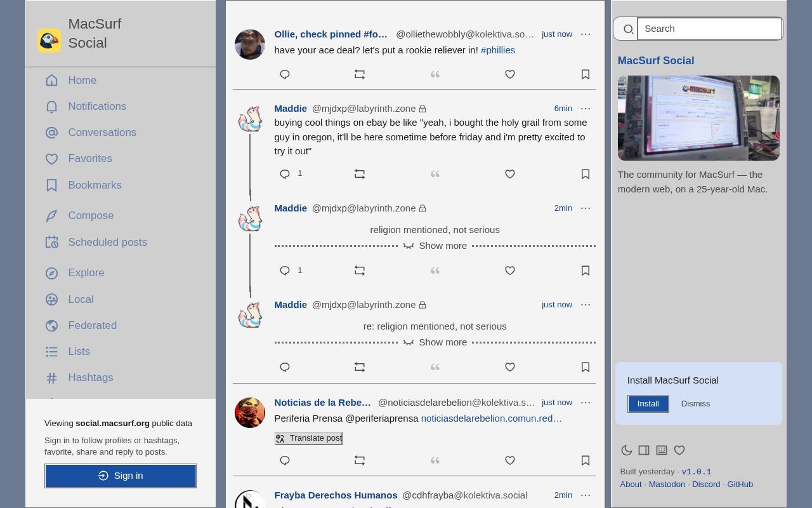The width and height of the screenshot is (812, 508).
Task: Quote Maddie's ebay holy grail post
Action: (435, 174)
